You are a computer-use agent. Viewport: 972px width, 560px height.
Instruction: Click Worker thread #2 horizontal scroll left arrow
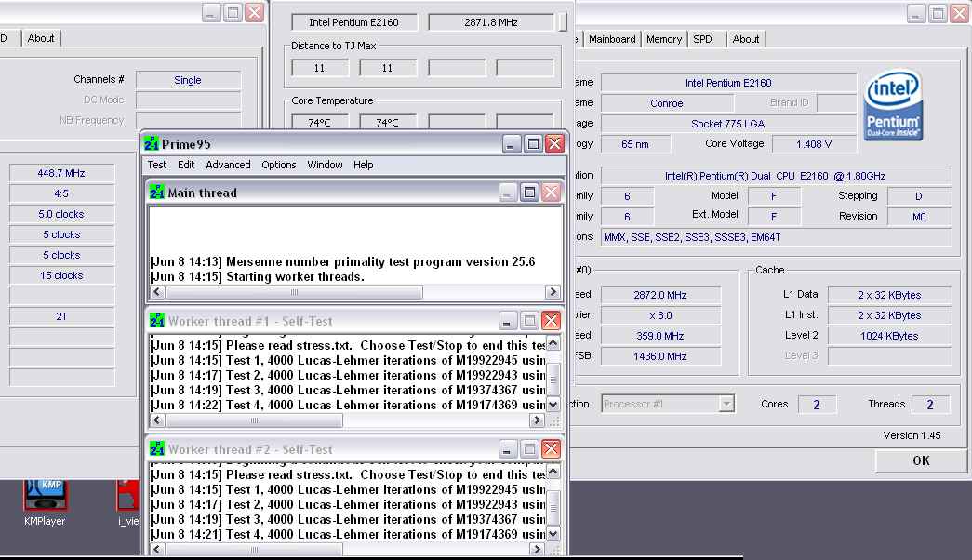pos(157,550)
